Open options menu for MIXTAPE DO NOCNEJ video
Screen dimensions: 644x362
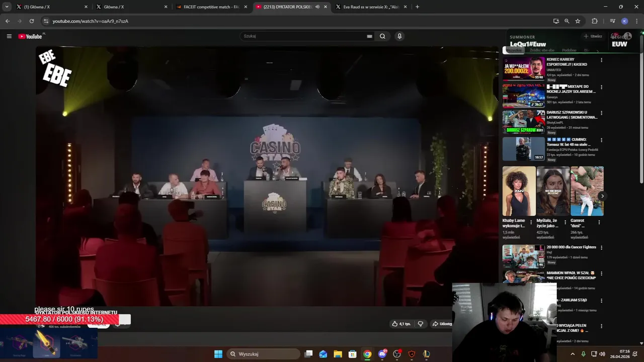(601, 87)
